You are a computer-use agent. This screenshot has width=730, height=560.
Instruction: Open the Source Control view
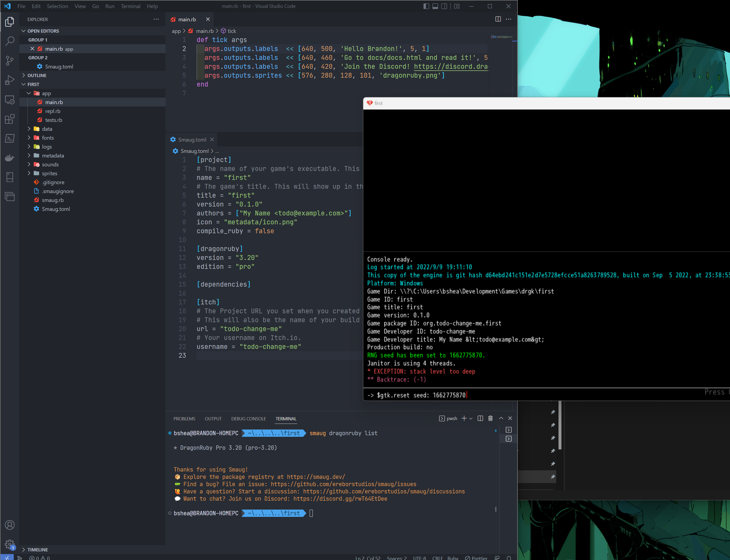[10, 60]
